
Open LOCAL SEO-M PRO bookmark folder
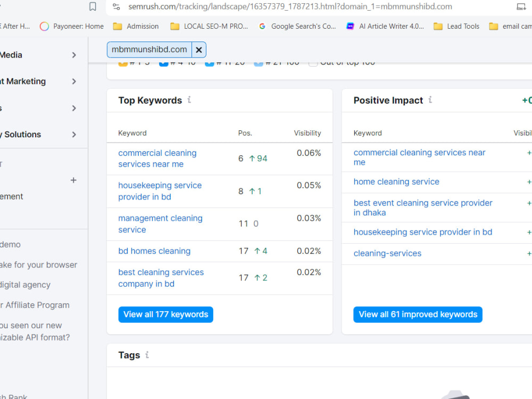point(209,26)
